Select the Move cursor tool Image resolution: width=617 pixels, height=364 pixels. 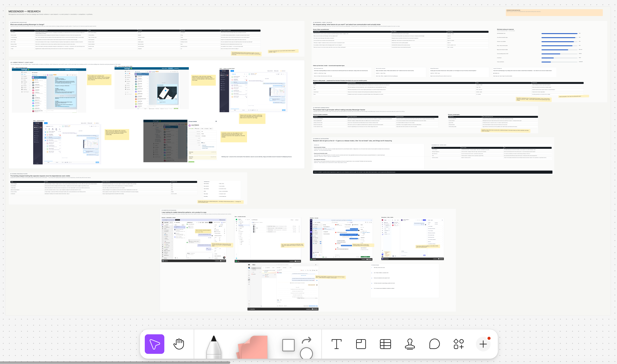point(154,344)
